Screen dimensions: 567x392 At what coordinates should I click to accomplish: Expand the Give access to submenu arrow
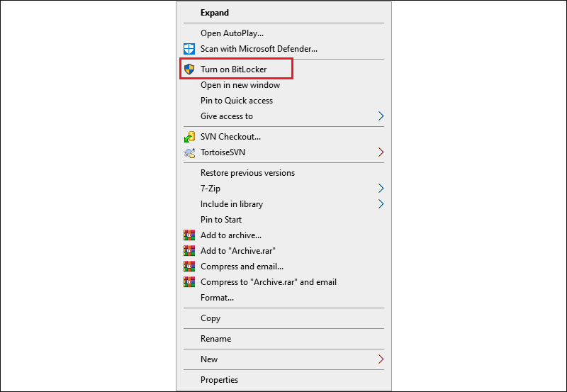click(381, 116)
